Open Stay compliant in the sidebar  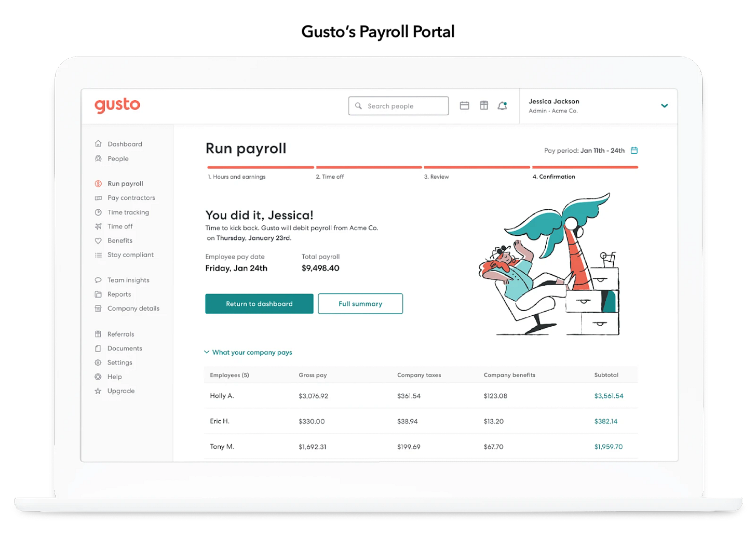pyautogui.click(x=130, y=255)
